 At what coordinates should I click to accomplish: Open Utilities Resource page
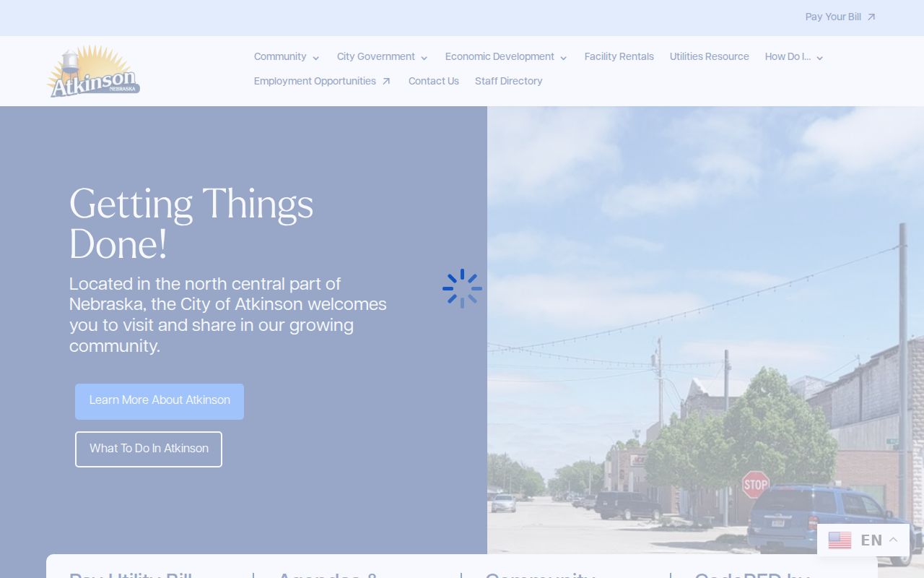click(710, 56)
